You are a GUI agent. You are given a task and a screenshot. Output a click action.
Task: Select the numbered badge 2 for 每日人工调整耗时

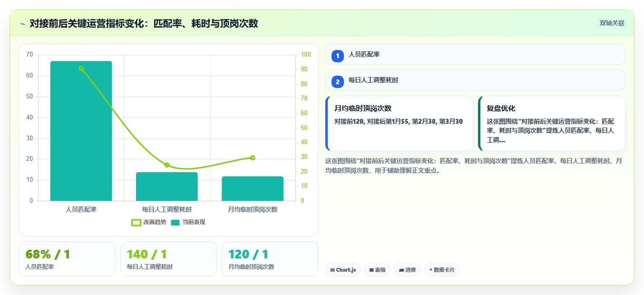pos(338,82)
